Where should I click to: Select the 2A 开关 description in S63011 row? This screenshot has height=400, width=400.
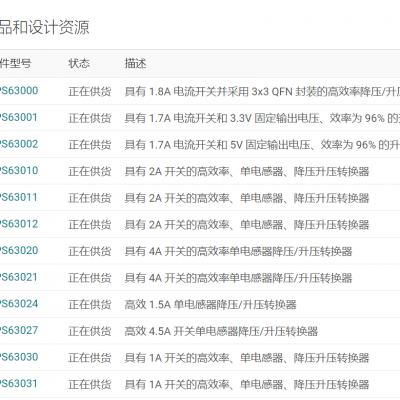tap(247, 198)
